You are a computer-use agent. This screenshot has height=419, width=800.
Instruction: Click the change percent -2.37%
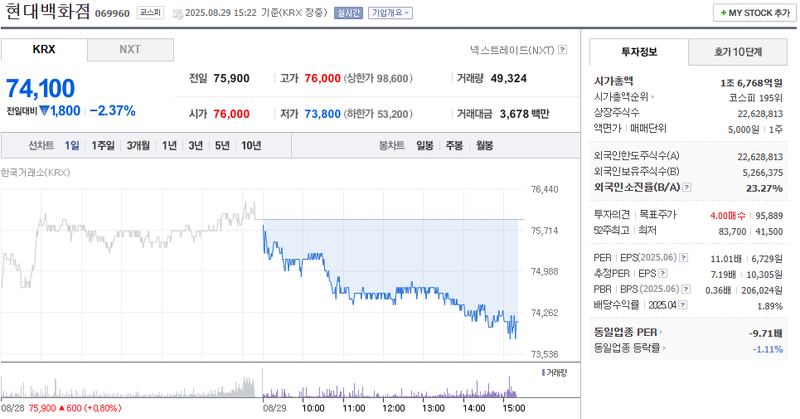click(x=113, y=111)
